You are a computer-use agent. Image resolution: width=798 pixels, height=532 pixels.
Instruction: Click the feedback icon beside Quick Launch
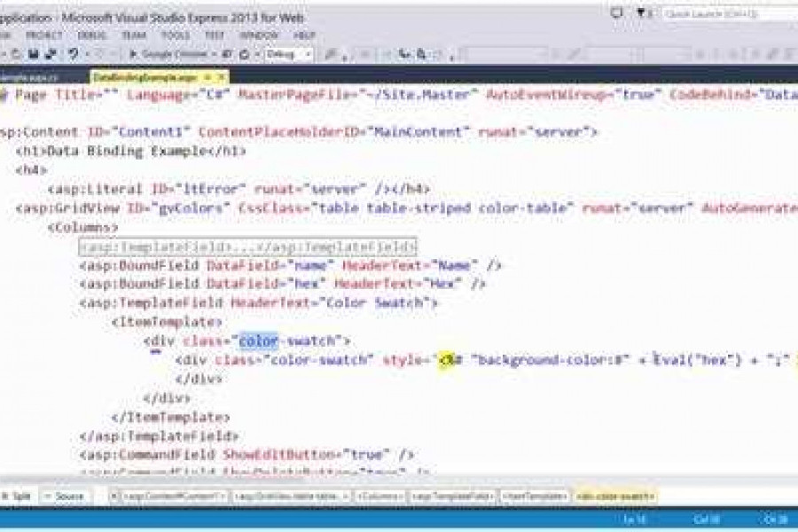coord(640,13)
